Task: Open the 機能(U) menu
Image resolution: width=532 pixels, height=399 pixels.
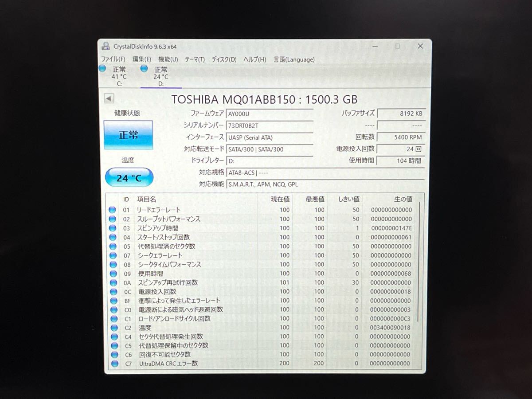Action: tap(168, 59)
